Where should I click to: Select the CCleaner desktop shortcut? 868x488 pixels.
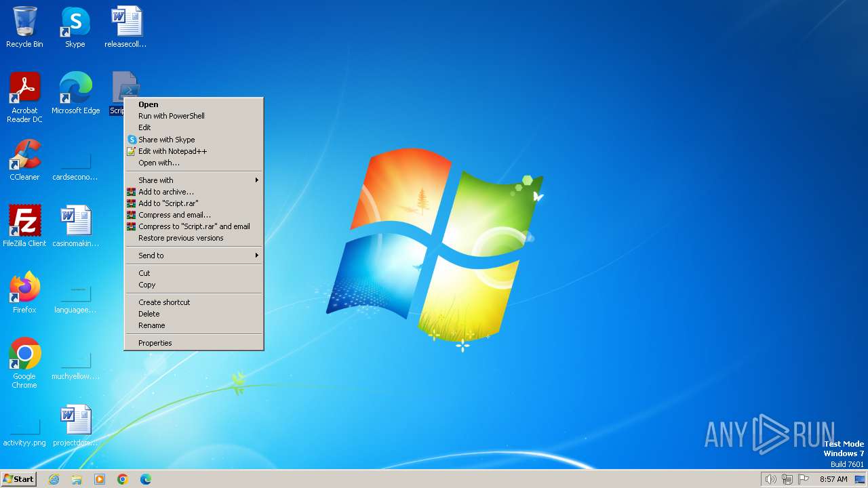pos(24,160)
